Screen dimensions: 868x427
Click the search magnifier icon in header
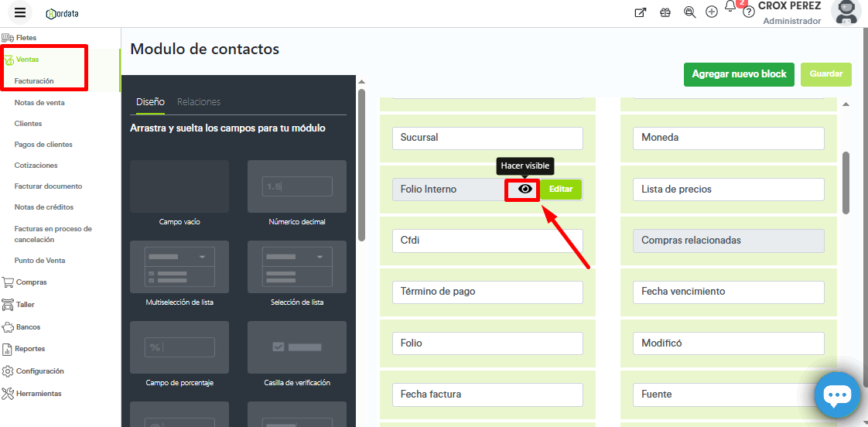tap(689, 12)
